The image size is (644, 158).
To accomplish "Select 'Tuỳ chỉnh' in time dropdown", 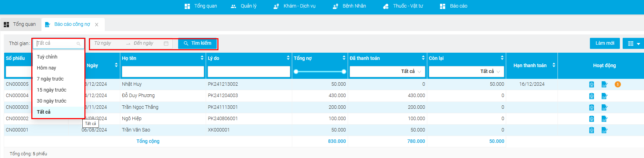I will 58,57.
